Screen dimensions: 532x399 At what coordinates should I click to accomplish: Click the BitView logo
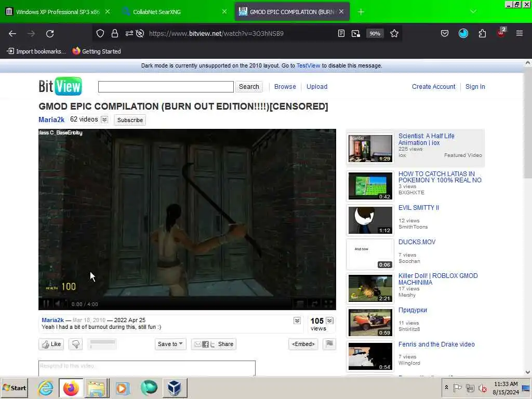[60, 86]
